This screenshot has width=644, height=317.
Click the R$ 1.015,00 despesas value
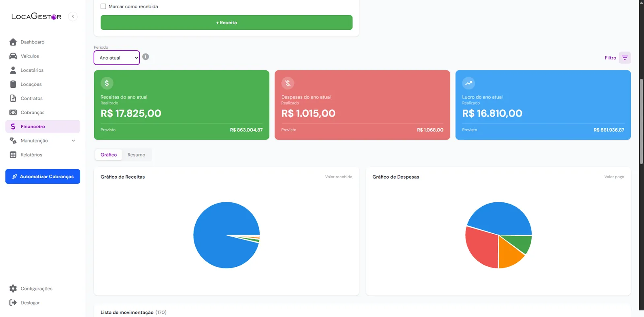(308, 113)
